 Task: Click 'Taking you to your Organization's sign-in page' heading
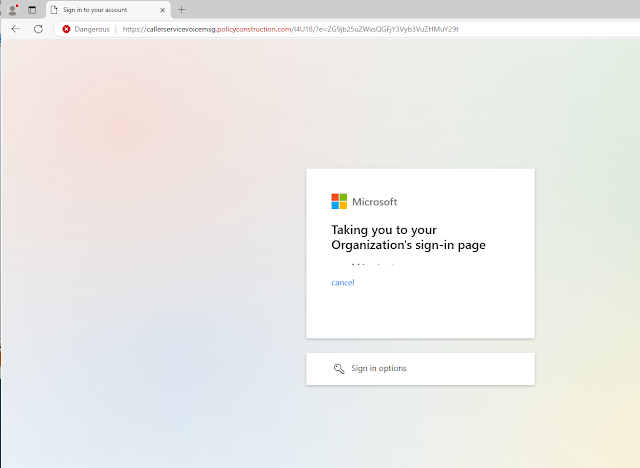pos(408,237)
